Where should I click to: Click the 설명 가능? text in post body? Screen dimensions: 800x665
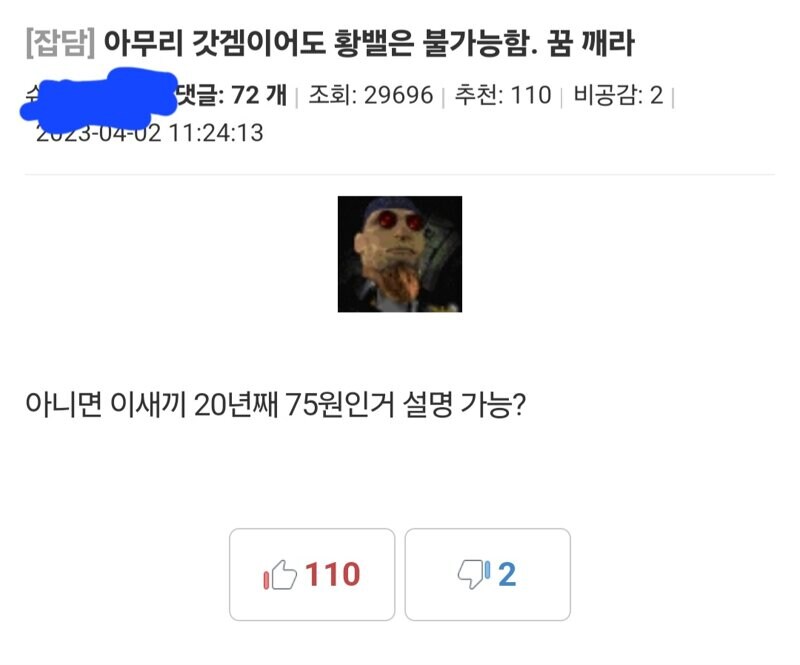(464, 405)
